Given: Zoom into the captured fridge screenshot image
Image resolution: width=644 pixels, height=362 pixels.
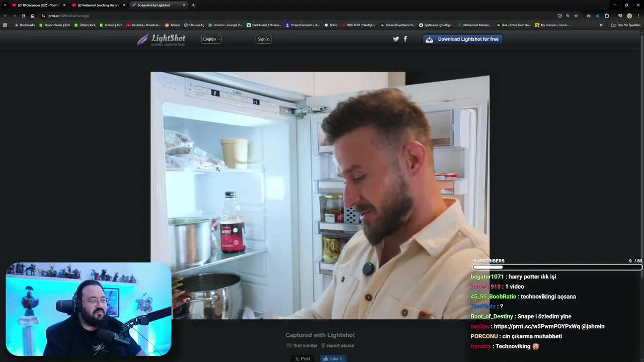Looking at the screenshot, I should coord(320,195).
